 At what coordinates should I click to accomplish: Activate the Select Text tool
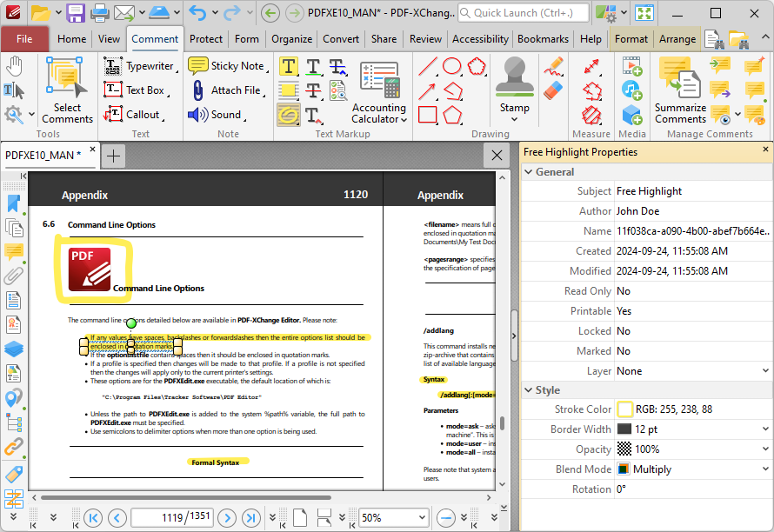point(13,90)
